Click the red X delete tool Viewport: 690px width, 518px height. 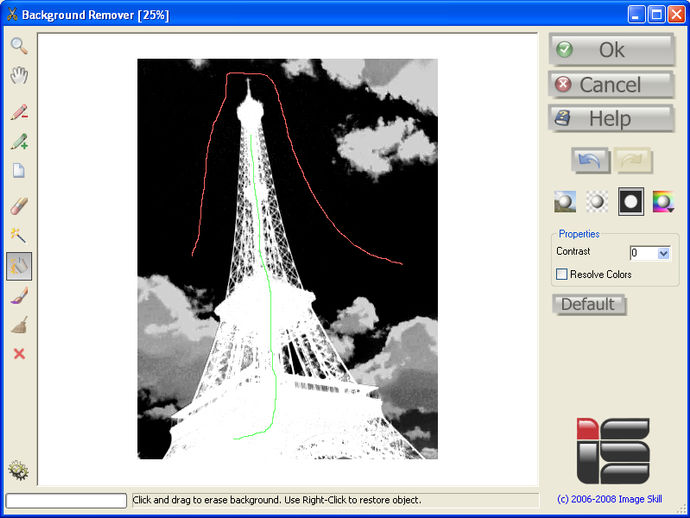click(19, 354)
